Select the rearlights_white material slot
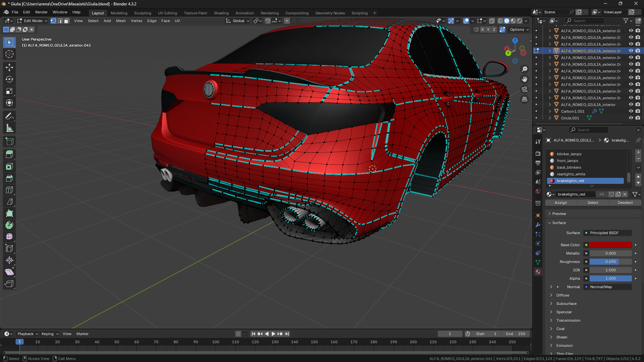Screen dimensions: 644x362 (586, 174)
